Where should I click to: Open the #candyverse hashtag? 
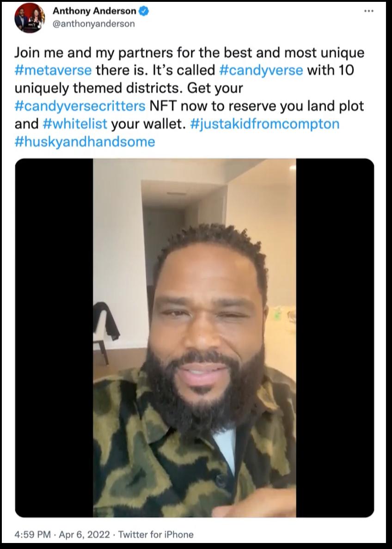[261, 70]
